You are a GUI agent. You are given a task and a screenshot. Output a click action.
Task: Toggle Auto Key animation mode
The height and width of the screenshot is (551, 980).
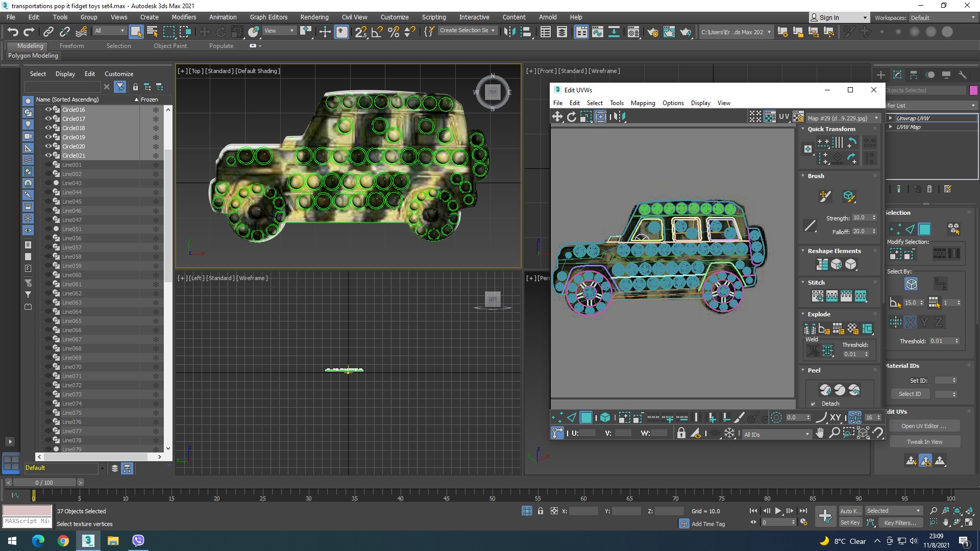pos(850,511)
